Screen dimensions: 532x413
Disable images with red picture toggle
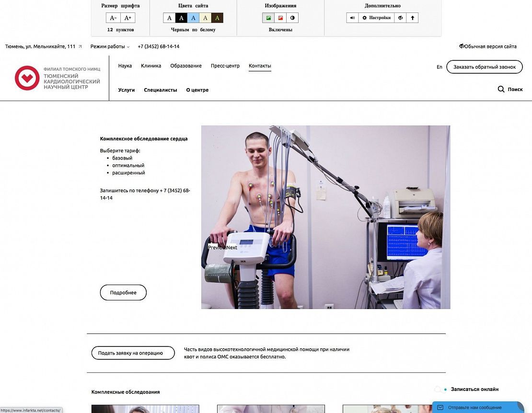(280, 18)
